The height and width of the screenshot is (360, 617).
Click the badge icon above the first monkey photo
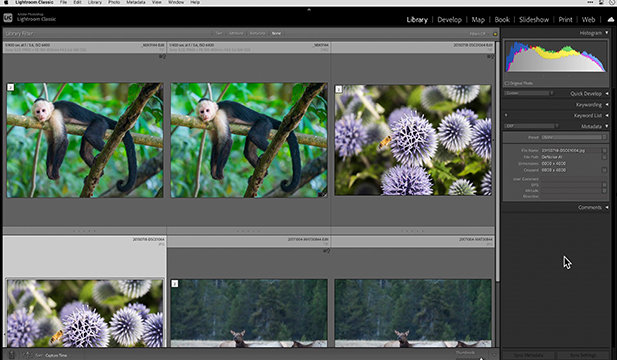pos(162,57)
